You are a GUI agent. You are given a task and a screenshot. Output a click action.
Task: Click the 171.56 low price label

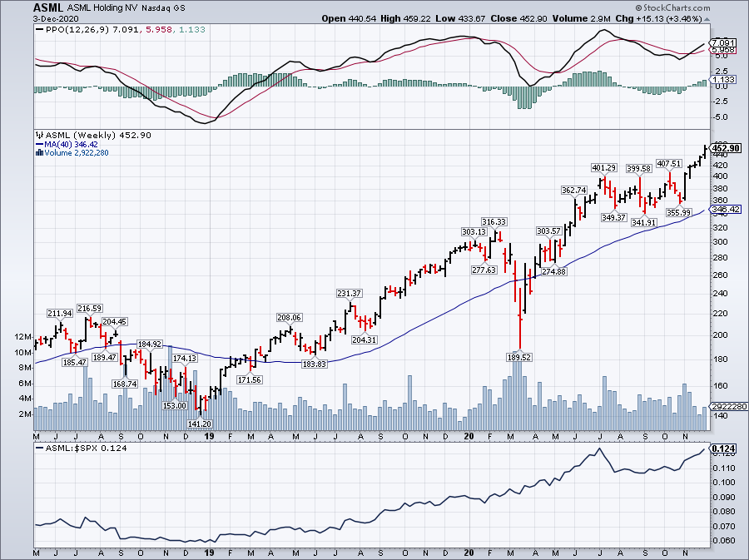[250, 379]
